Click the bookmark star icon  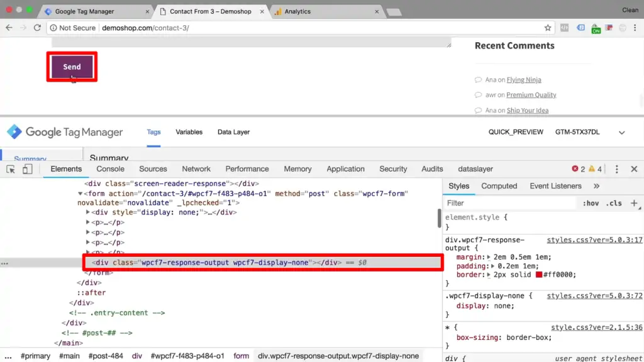pos(547,28)
